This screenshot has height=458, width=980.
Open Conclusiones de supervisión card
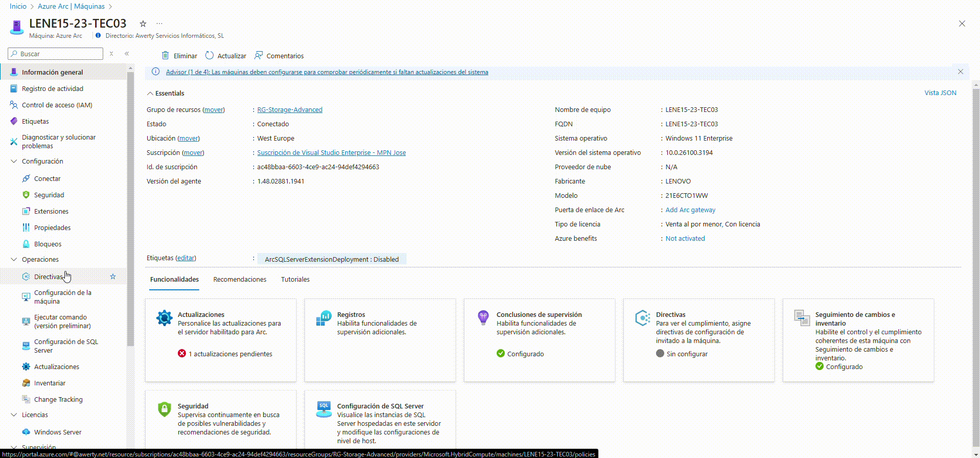[540, 340]
